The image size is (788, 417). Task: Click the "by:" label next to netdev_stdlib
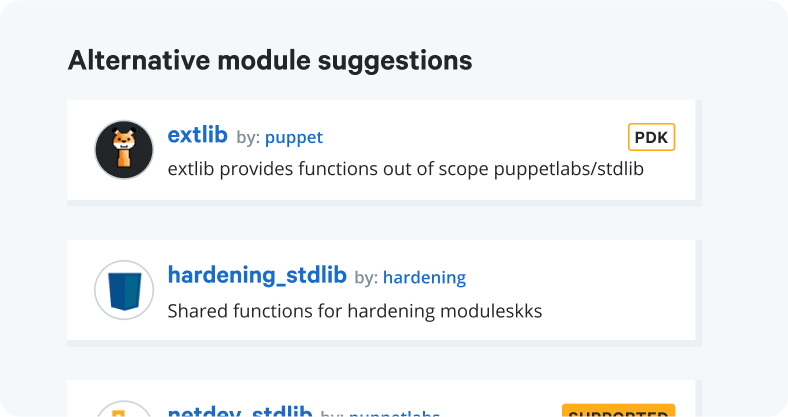332,413
